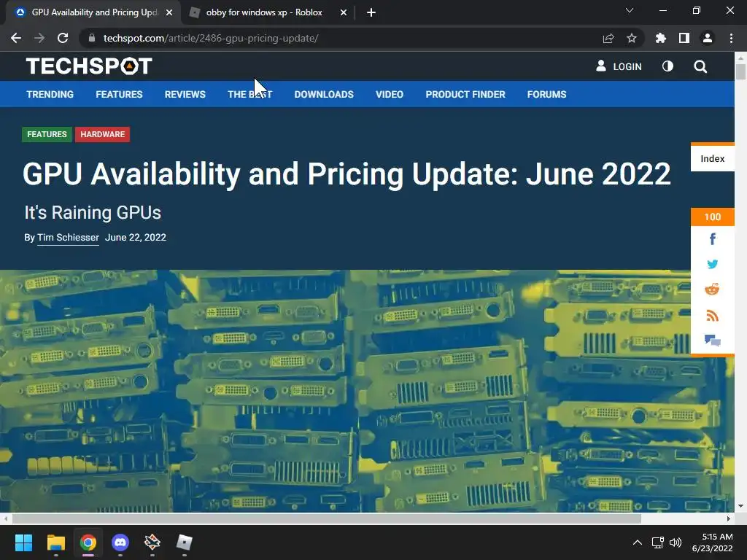Share article on Twitter

point(713,264)
